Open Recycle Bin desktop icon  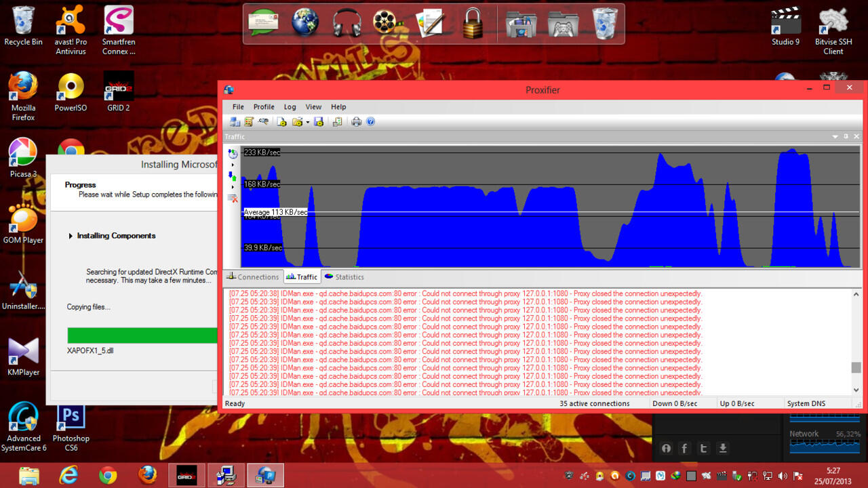(23, 26)
